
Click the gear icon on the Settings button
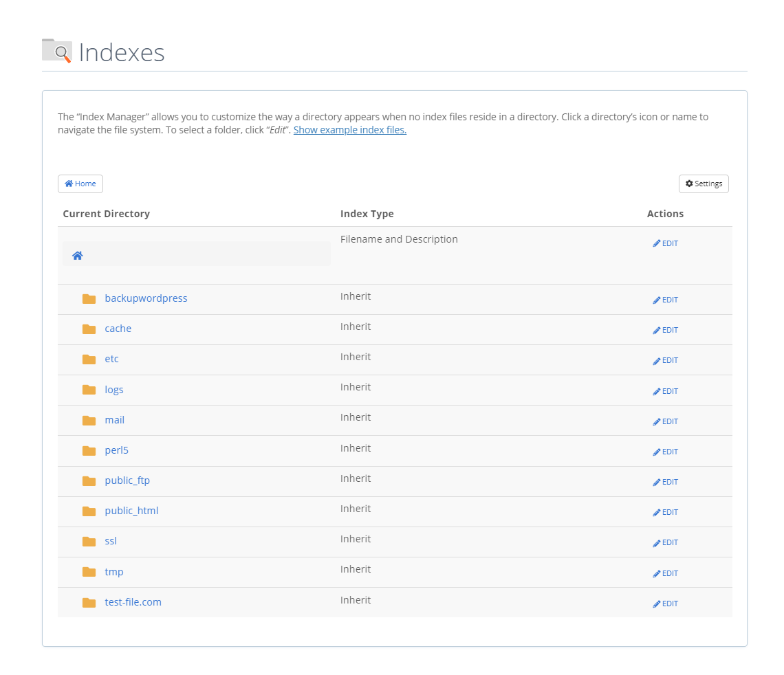tap(688, 184)
